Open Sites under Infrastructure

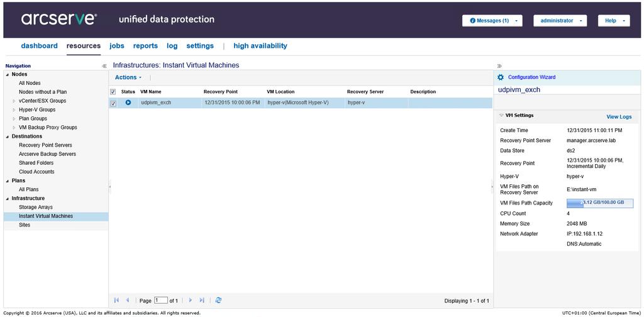coord(25,225)
